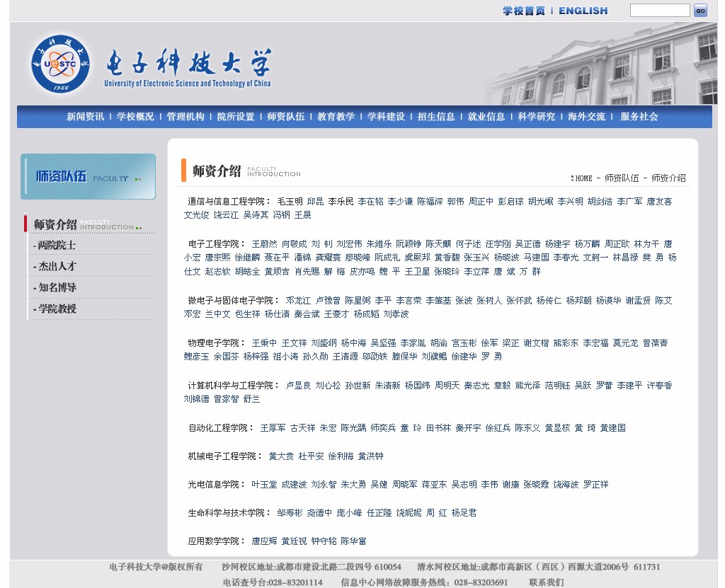Click the 师资队伍 FACULTY sidebar banner

88,177
